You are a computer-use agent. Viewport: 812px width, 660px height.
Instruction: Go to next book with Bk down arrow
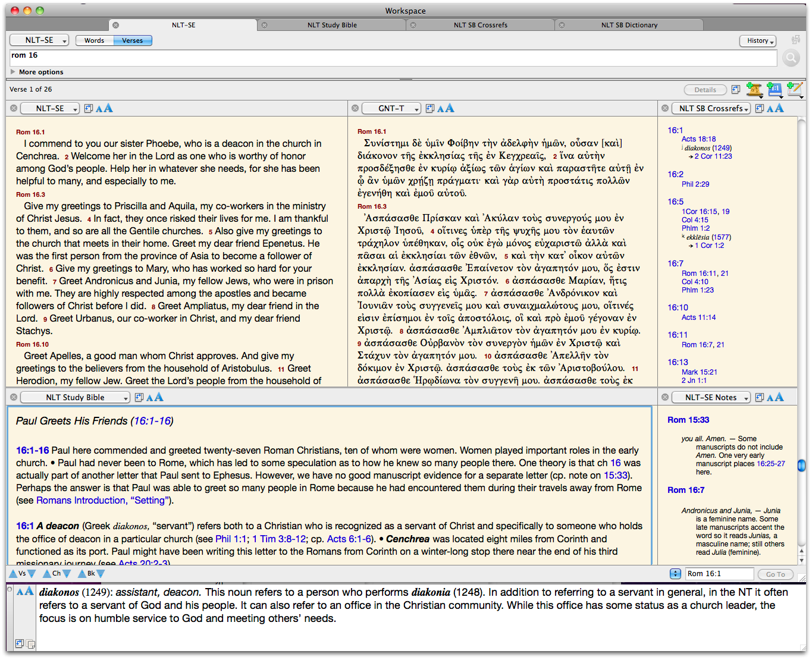click(x=101, y=574)
